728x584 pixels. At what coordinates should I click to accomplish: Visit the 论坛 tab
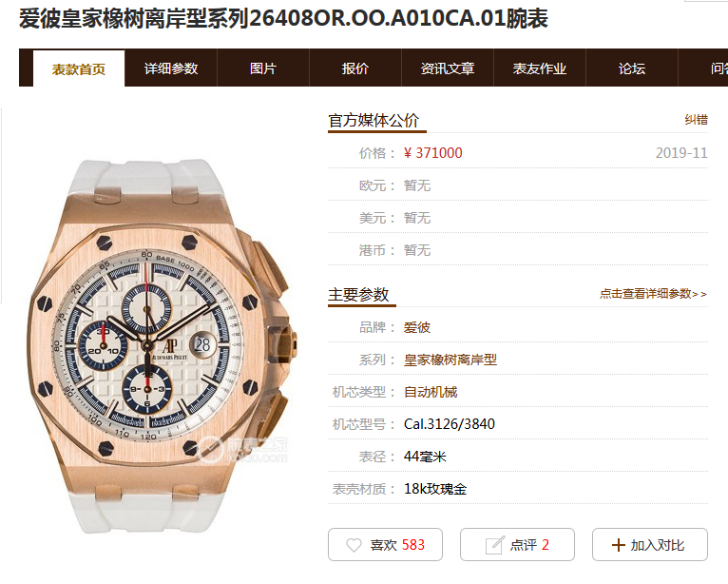point(632,68)
